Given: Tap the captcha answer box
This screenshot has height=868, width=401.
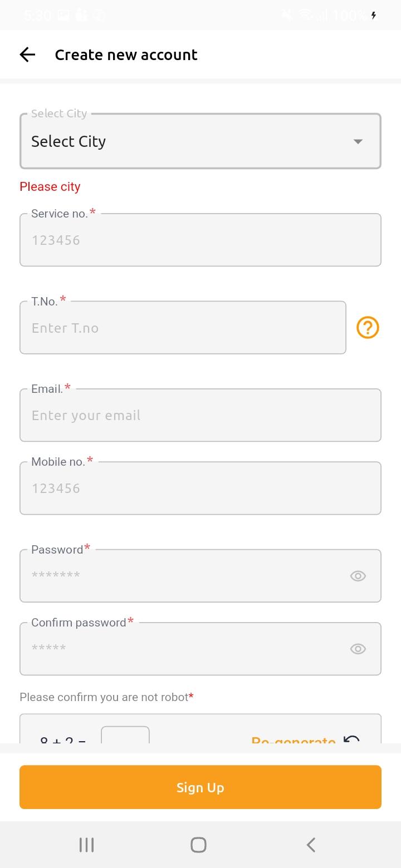Looking at the screenshot, I should tap(125, 736).
